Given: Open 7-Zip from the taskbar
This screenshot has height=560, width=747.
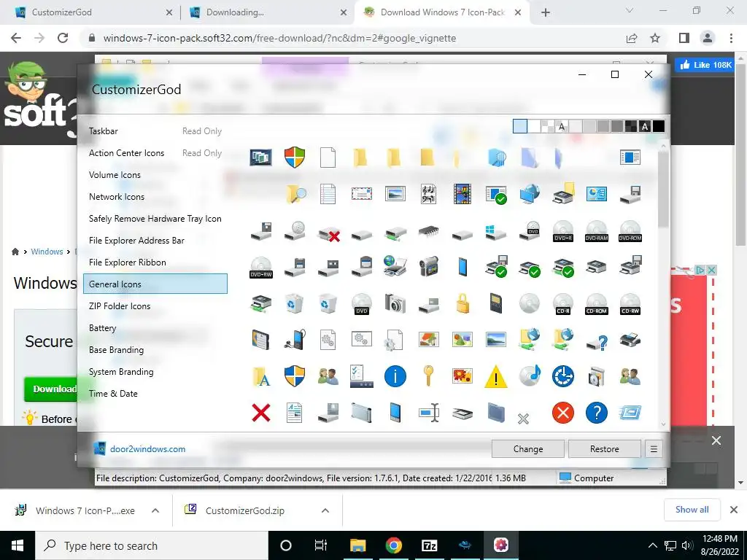Looking at the screenshot, I should click(x=429, y=545).
